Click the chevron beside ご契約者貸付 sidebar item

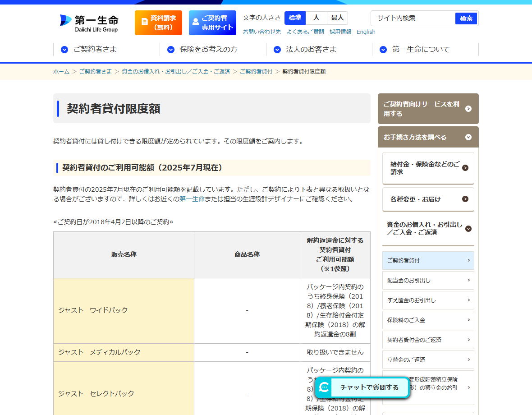tap(468, 260)
